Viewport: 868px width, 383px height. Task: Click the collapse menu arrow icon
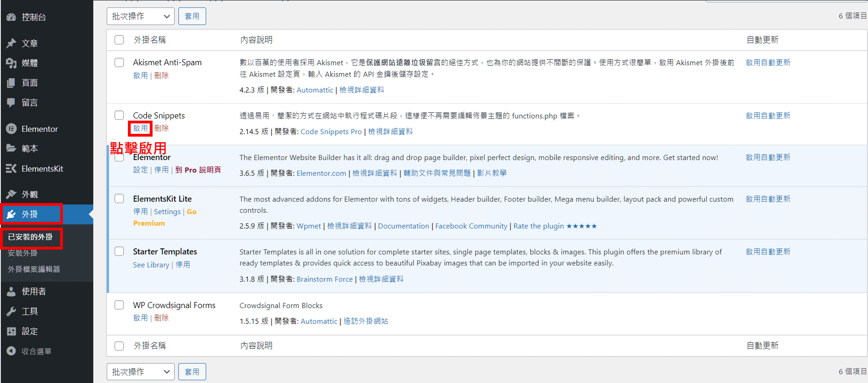point(11,351)
